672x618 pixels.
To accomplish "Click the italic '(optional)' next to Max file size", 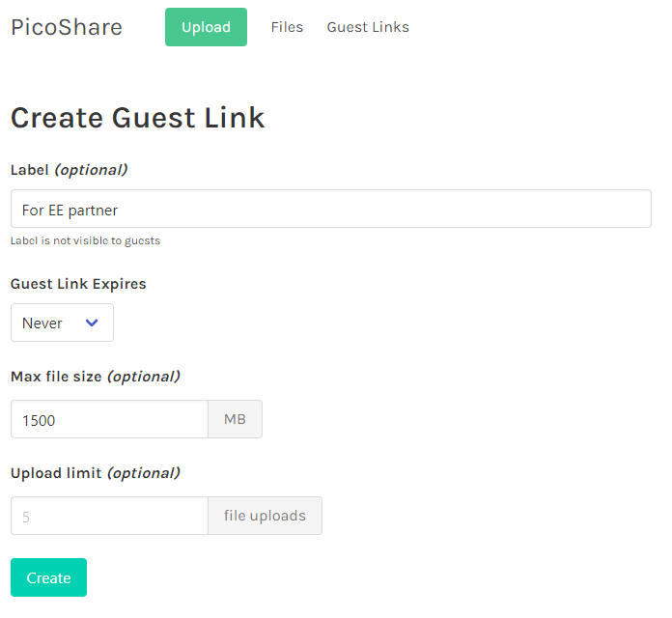I will point(144,377).
